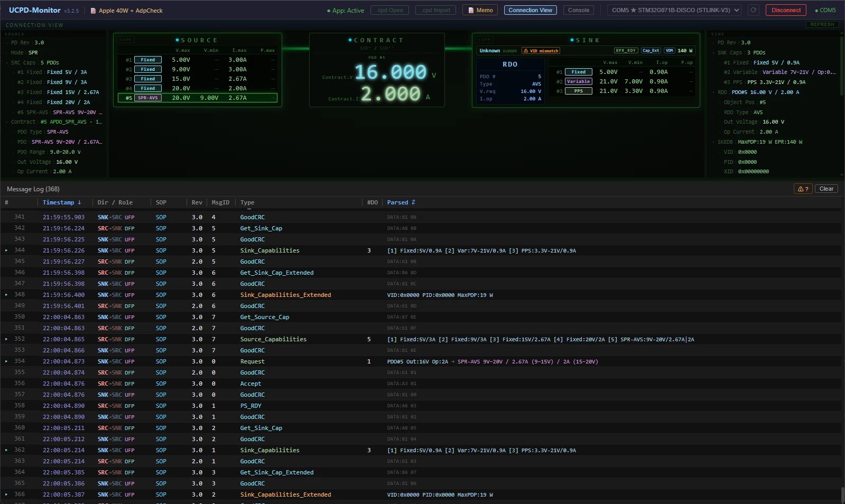Select tree item '#2 Fixed 9V / 3A'
This screenshot has height=504, width=845.
click(x=53, y=82)
